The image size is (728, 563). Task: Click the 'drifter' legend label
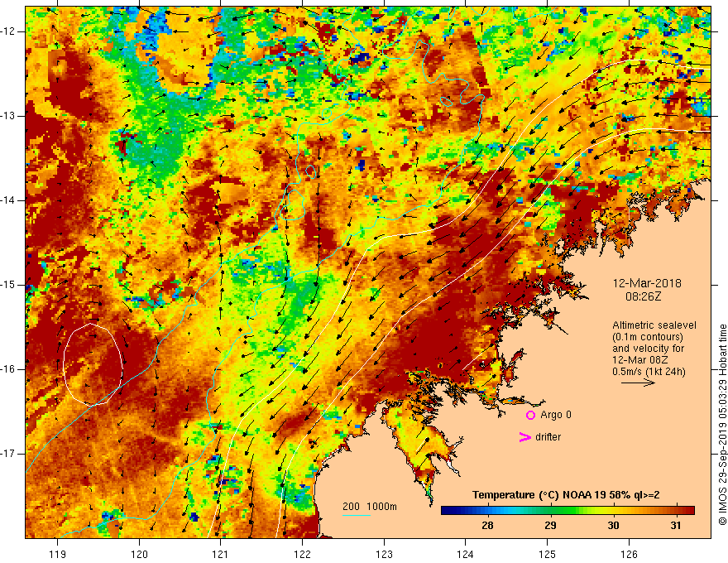point(548,437)
